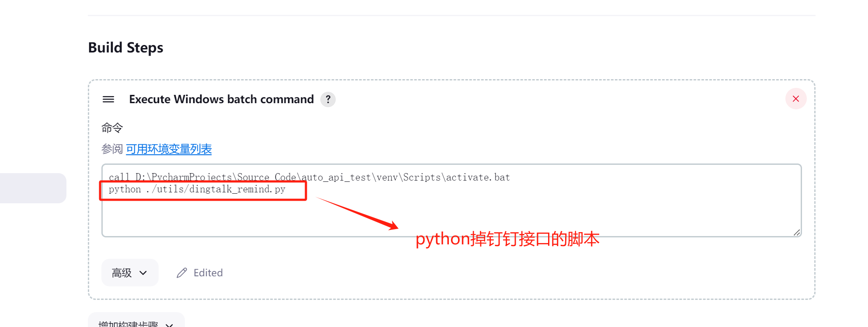Click the Build Steps heading

click(x=125, y=48)
